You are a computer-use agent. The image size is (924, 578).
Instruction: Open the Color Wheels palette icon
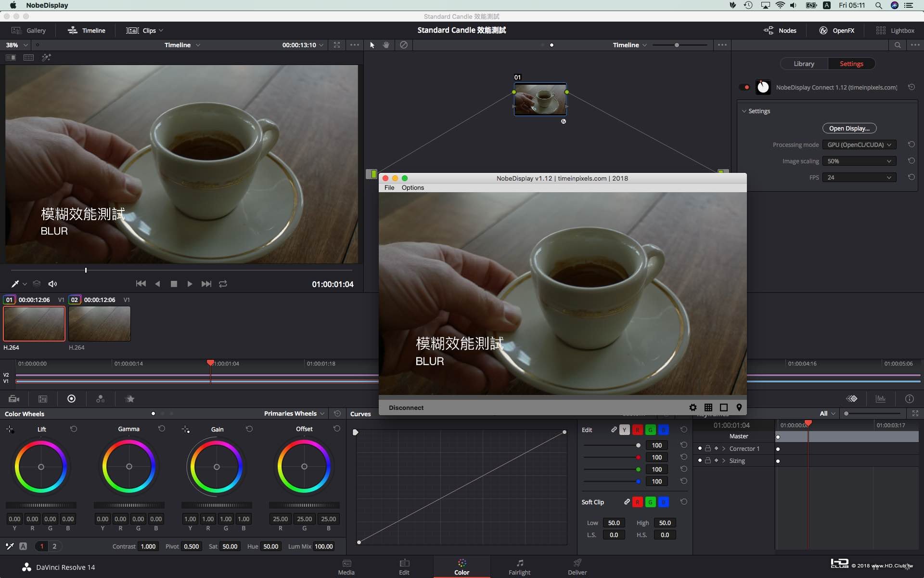click(71, 399)
